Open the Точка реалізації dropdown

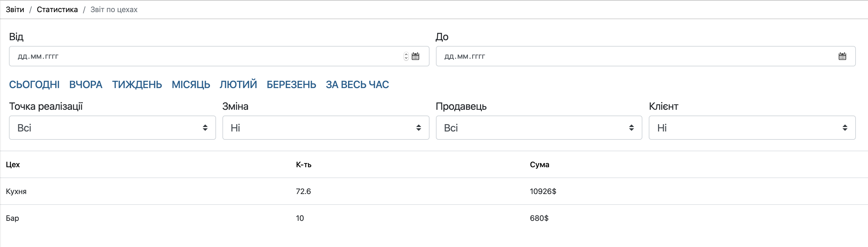pyautogui.click(x=112, y=128)
